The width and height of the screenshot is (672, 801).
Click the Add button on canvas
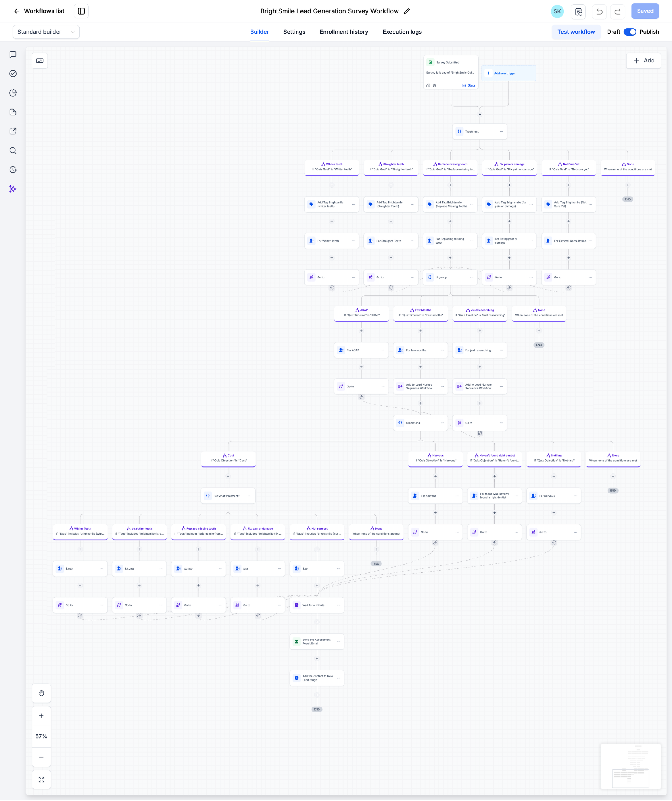point(643,61)
